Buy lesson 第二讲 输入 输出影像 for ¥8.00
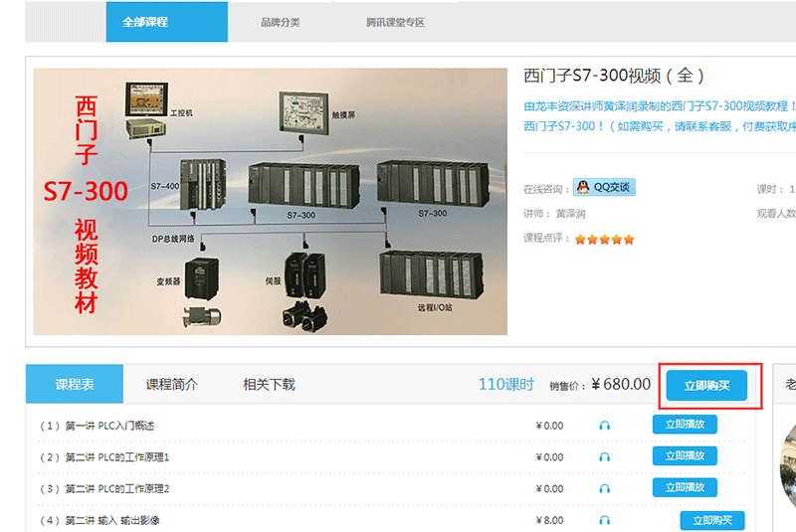This screenshot has height=532, width=796. [711, 520]
